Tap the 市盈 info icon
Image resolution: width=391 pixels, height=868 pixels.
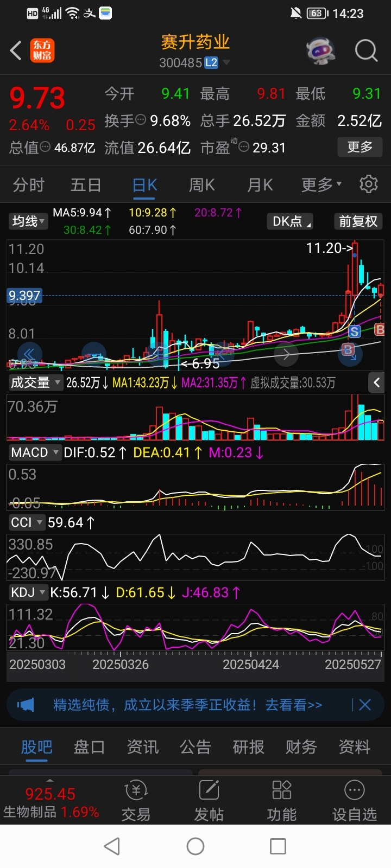[244, 147]
